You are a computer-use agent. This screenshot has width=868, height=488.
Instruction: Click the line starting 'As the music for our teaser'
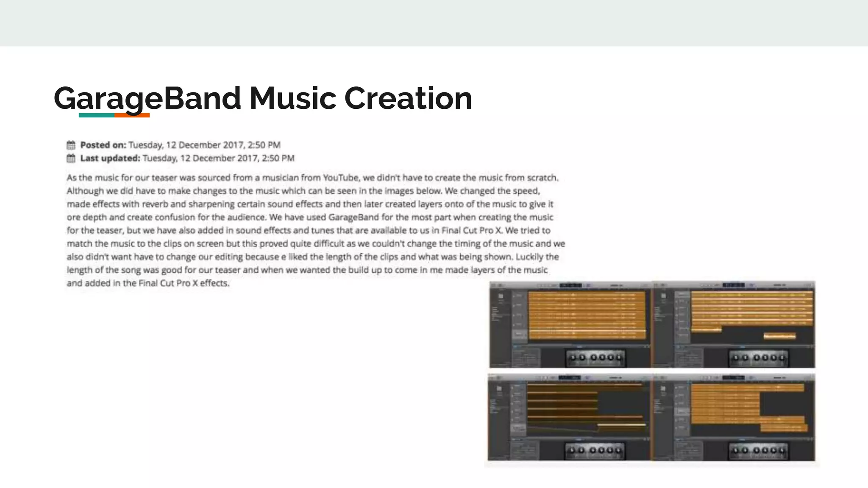coord(313,178)
